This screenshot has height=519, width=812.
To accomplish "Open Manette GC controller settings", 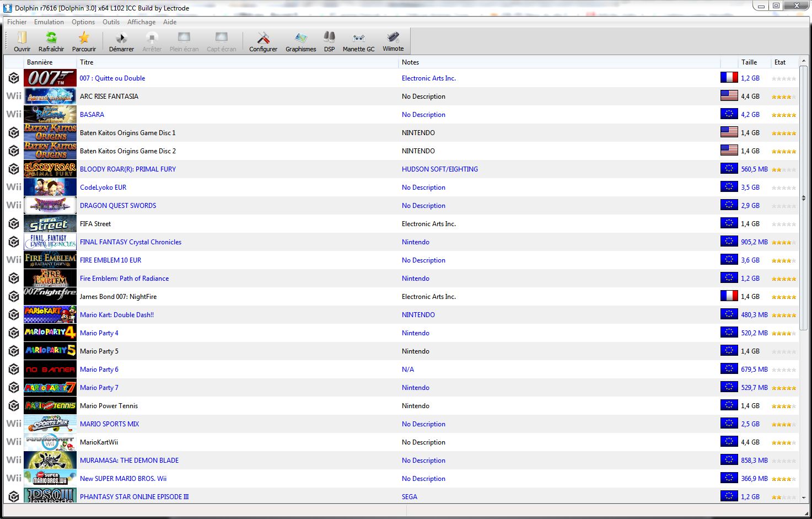I will [x=358, y=38].
